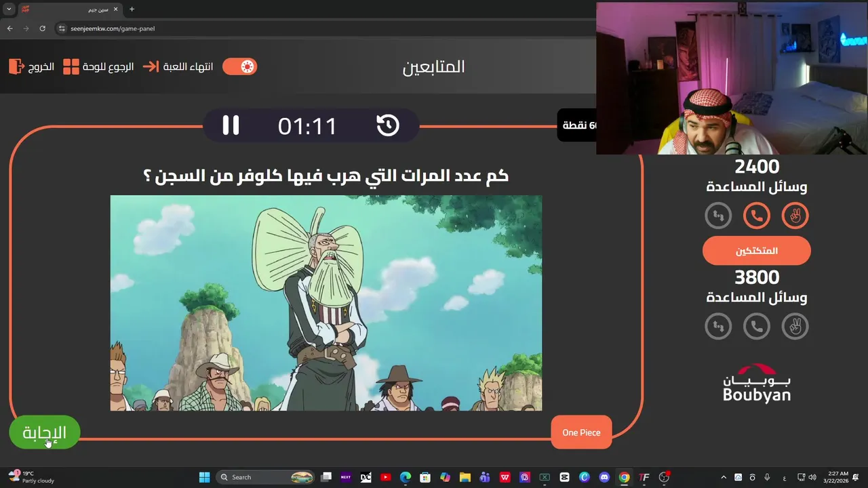The image size is (868, 488).
Task: Click the One Piece category tag
Action: pos(581,432)
